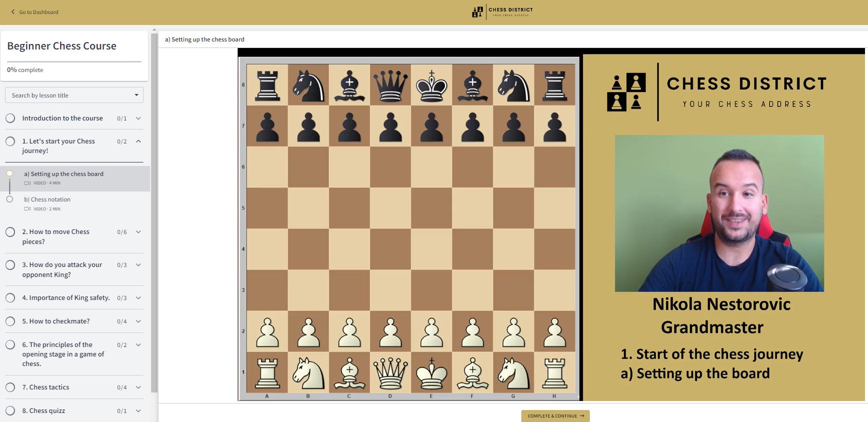Image resolution: width=868 pixels, height=422 pixels.
Task: Click the white knight on g1
Action: [514, 373]
